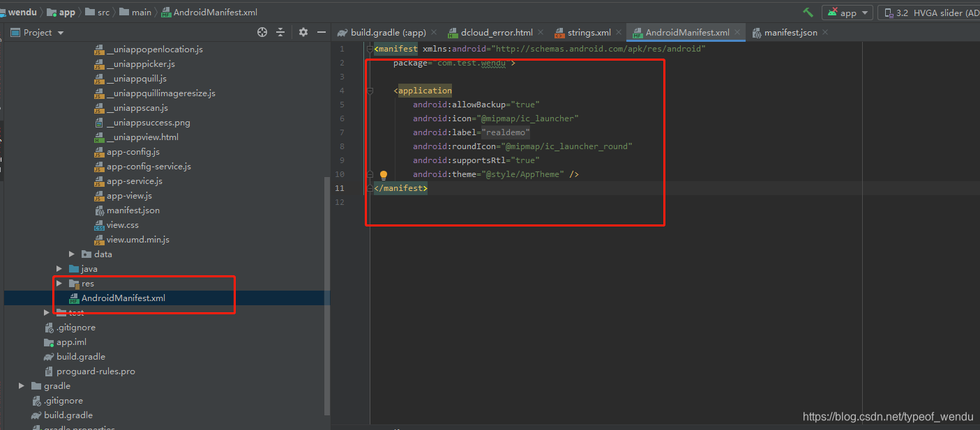Click the locate file target icon

262,32
